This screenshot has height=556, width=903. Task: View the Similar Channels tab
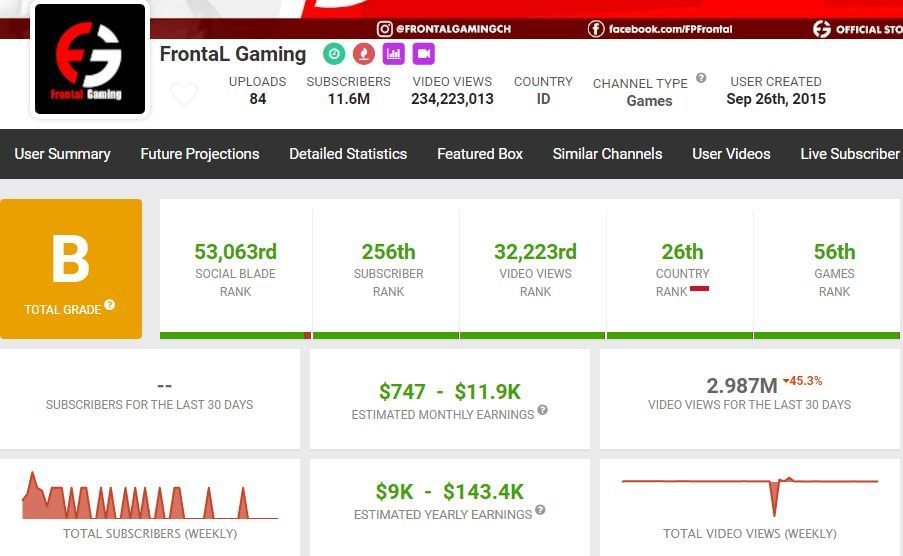click(x=607, y=154)
